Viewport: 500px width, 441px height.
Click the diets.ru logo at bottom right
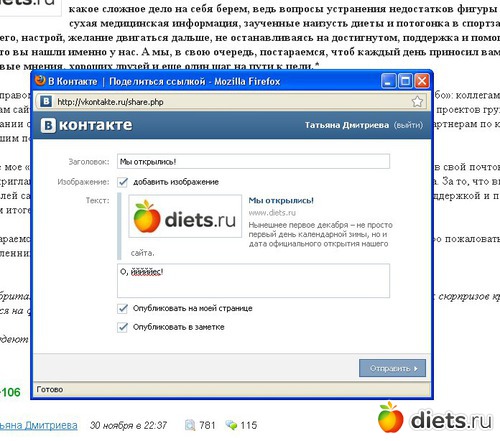click(x=435, y=418)
